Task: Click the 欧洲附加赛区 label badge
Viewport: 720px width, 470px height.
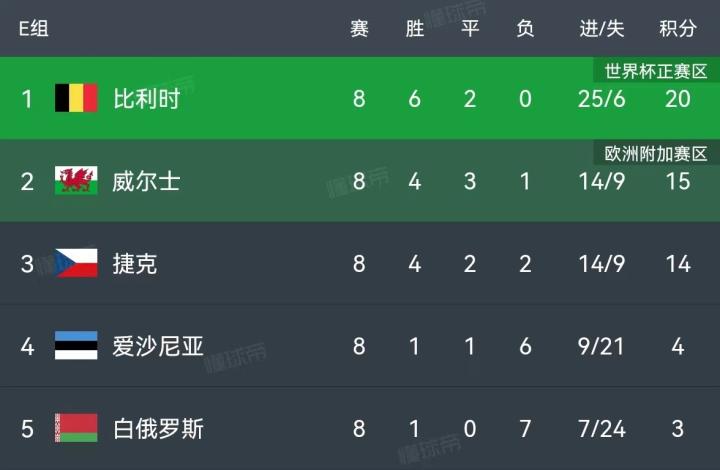Action: click(x=656, y=154)
